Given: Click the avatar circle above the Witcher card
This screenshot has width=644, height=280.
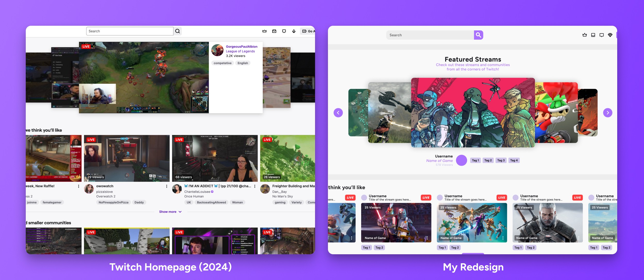Looking at the screenshot, I should tap(515, 198).
